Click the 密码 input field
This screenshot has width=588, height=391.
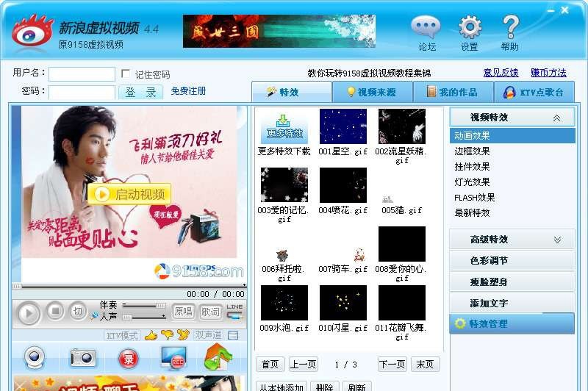coord(82,92)
